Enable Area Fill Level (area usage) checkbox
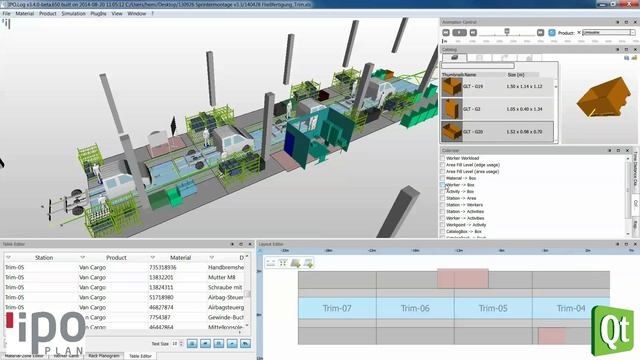This screenshot has height=360, width=640. (442, 171)
